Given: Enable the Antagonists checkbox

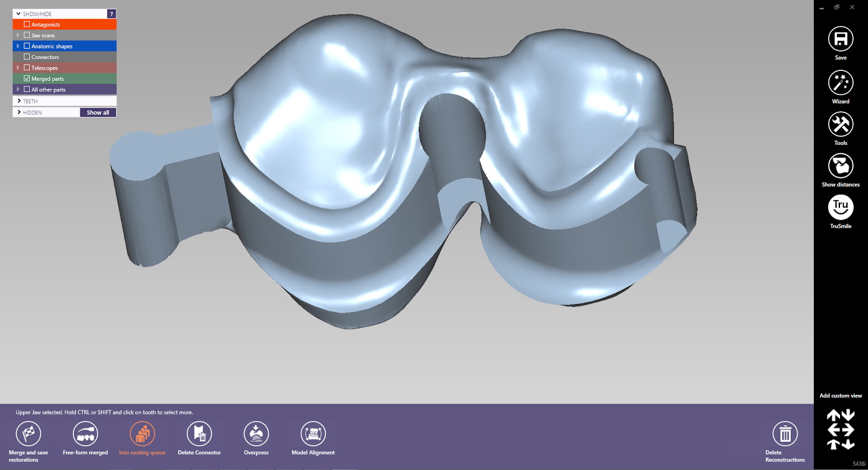Looking at the screenshot, I should click(x=27, y=24).
